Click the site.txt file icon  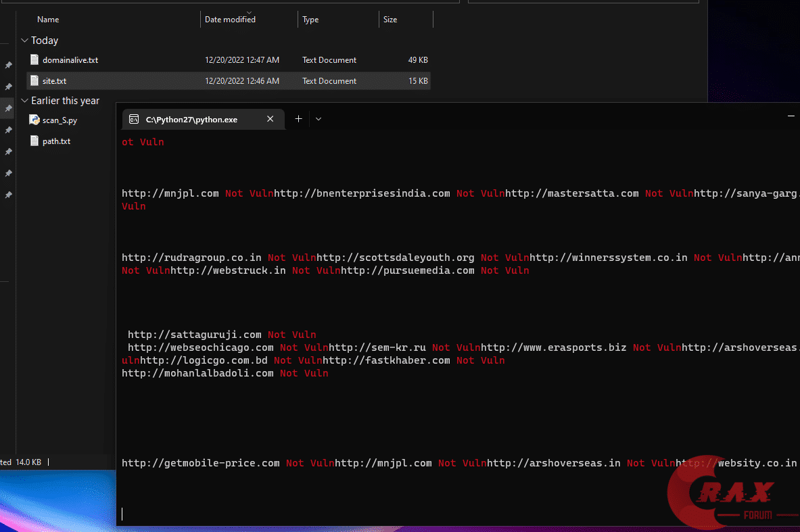(34, 80)
